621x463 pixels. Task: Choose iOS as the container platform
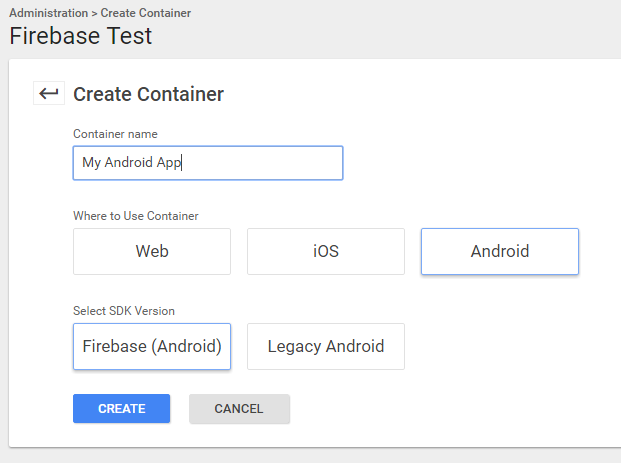(x=326, y=251)
